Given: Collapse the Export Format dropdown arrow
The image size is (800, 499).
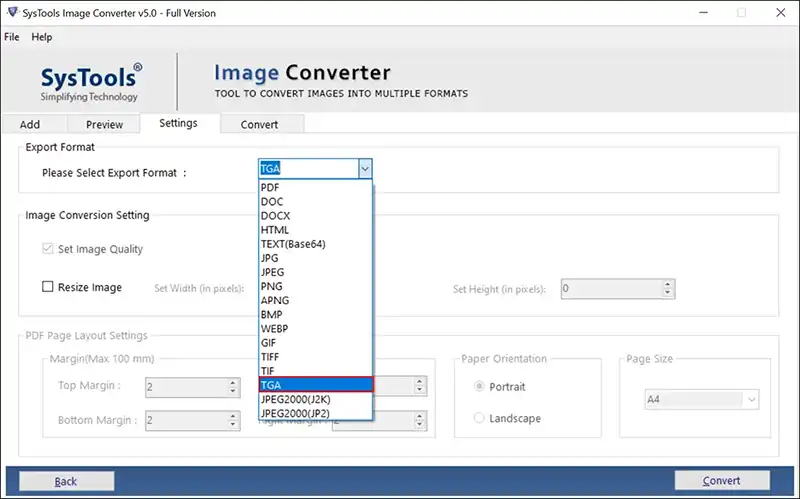Looking at the screenshot, I should coord(365,168).
